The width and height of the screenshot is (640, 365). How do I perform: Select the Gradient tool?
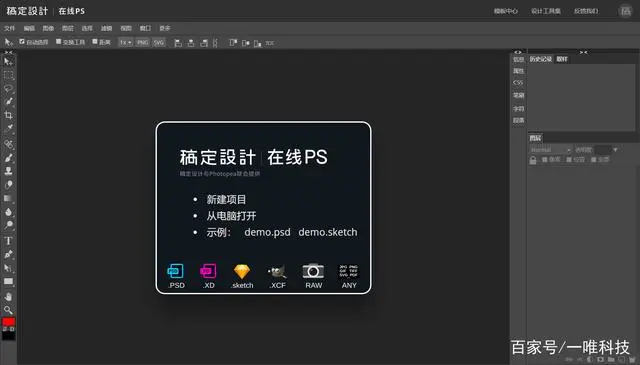pyautogui.click(x=8, y=198)
